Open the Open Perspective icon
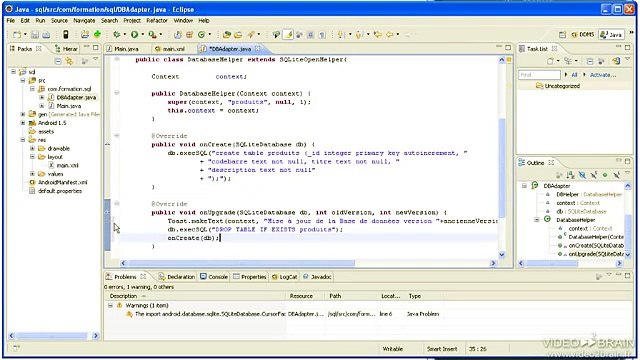Screen dimensions: 640x360 point(562,35)
